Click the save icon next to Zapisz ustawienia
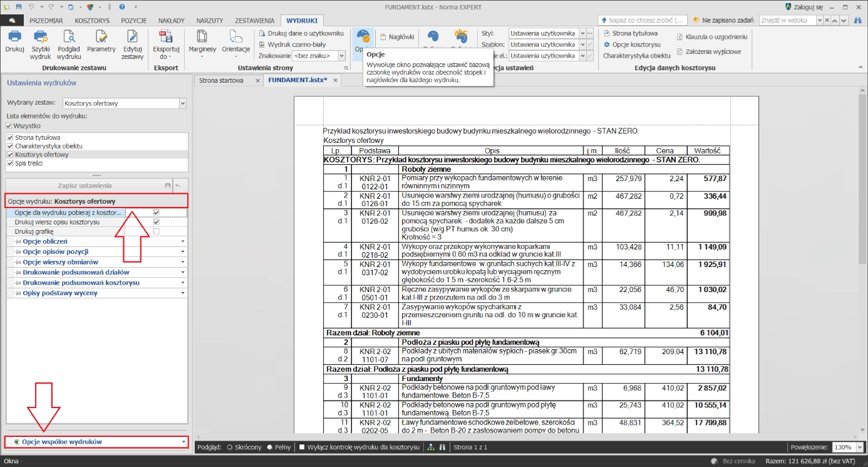This screenshot has width=868, height=467. [x=167, y=186]
